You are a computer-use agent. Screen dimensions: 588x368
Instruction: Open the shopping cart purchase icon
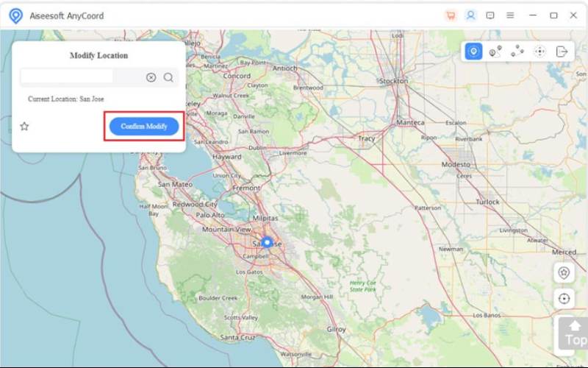[x=451, y=15]
